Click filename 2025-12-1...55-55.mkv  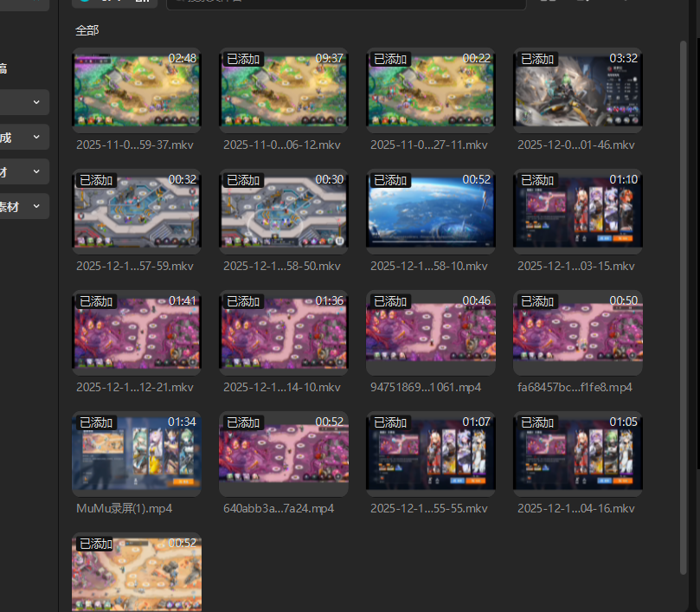pos(429,508)
